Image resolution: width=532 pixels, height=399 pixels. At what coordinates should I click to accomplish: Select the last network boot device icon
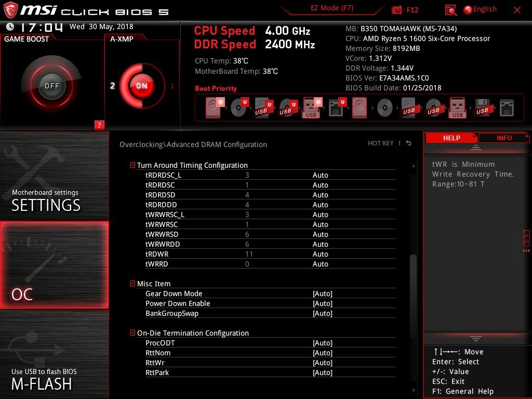507,108
